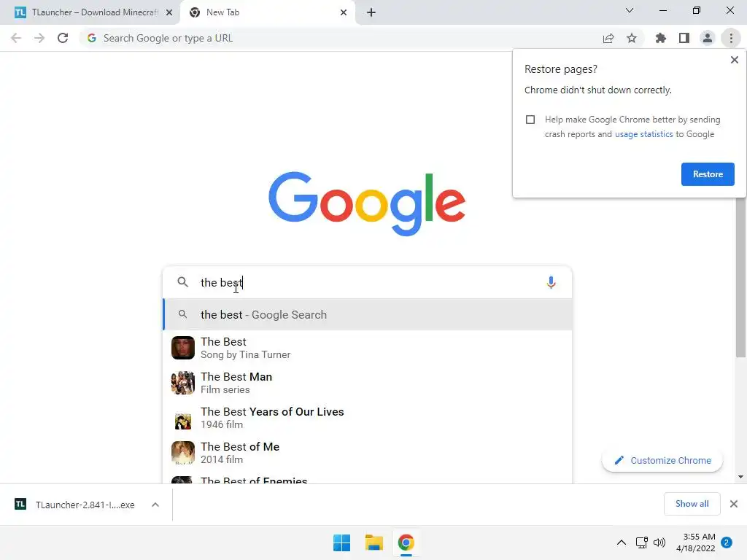This screenshot has width=747, height=560.
Task: Open network status icon in tray
Action: click(641, 542)
